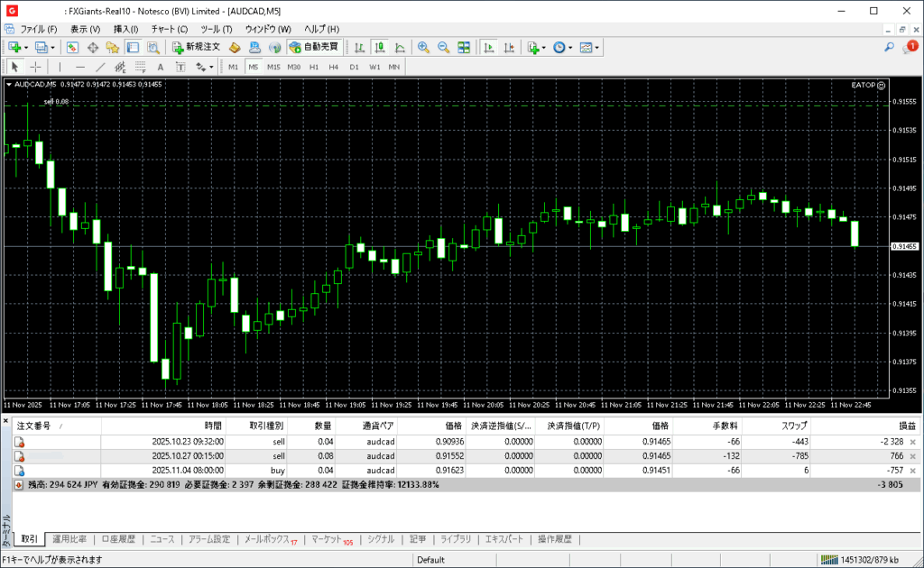Close the 0.08 lot sell order row
Viewport: 924px width, 568px height.
912,456
